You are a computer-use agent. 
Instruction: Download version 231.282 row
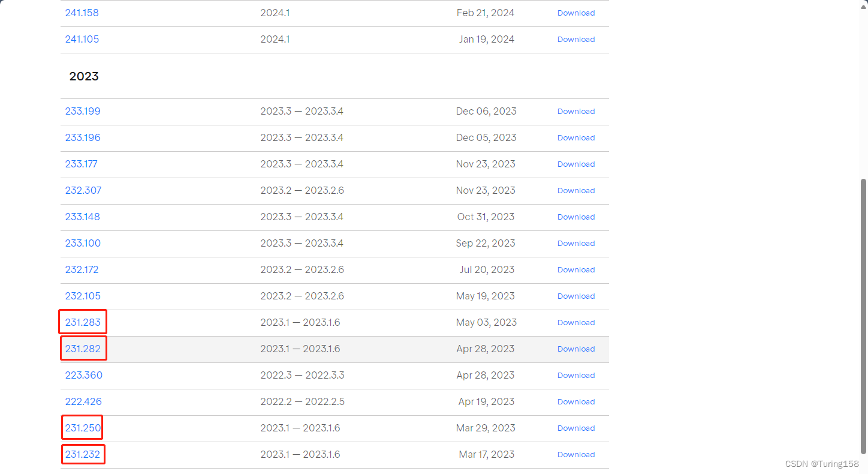[x=576, y=349]
